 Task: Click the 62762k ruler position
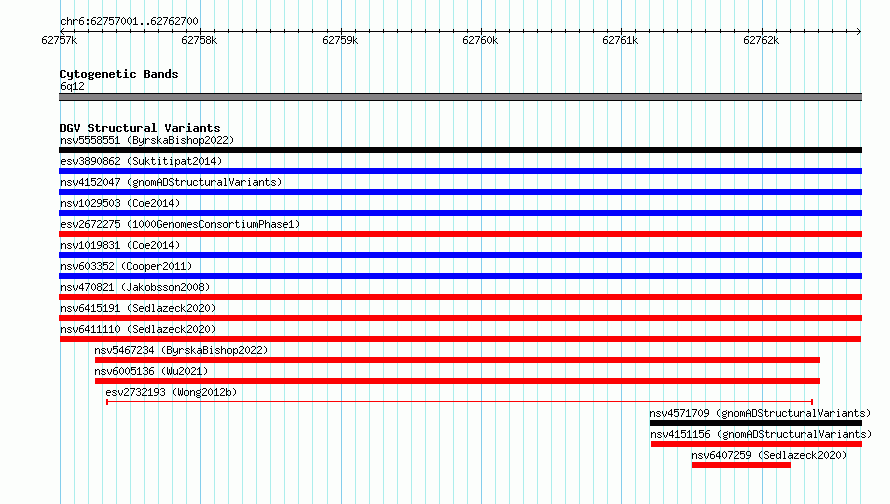pos(761,40)
